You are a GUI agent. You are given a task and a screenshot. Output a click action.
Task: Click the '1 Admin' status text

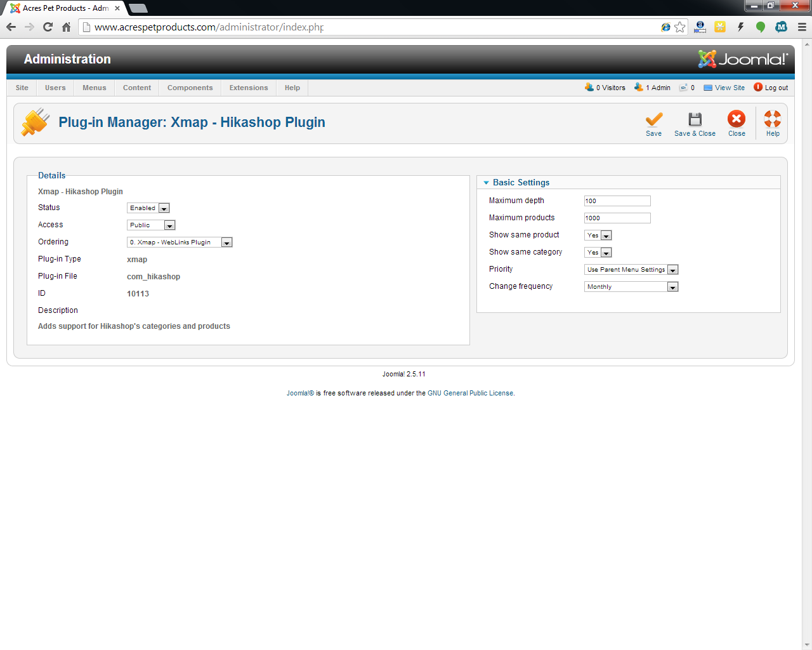[x=658, y=88]
